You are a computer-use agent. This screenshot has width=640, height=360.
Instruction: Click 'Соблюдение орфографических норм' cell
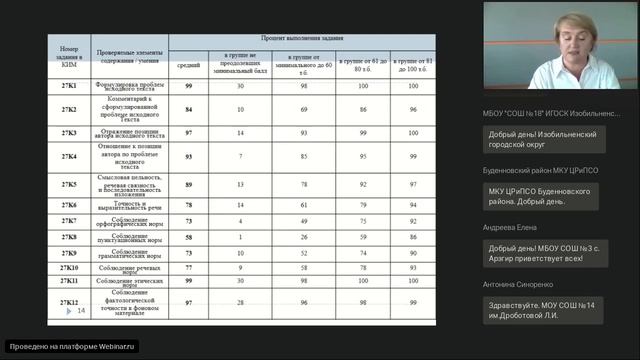point(129,222)
